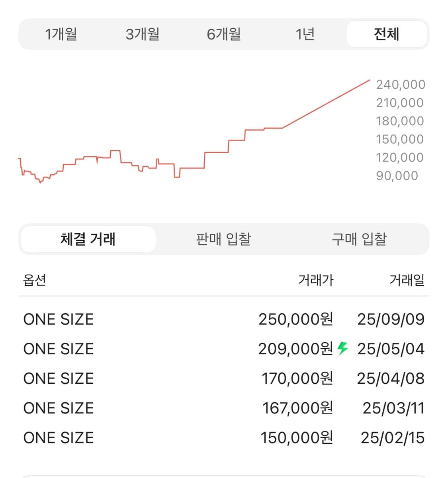This screenshot has height=478, width=448.
Task: Switch chart range to 3개월
Action: tap(143, 34)
